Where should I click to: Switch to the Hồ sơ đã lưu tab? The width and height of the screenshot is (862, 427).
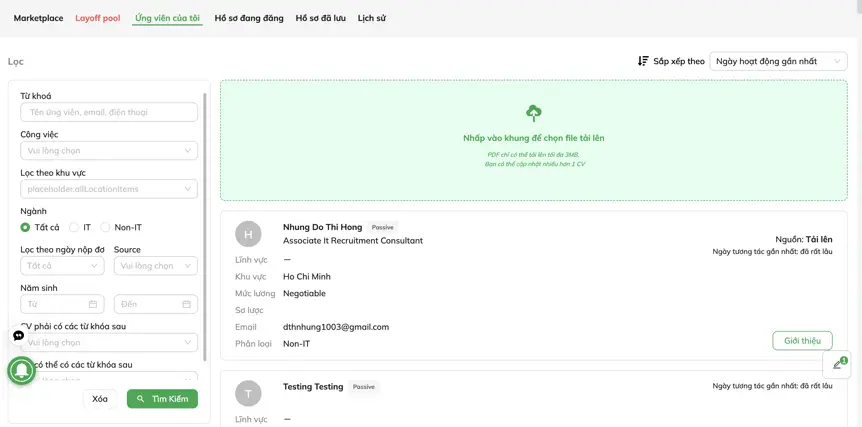[321, 18]
